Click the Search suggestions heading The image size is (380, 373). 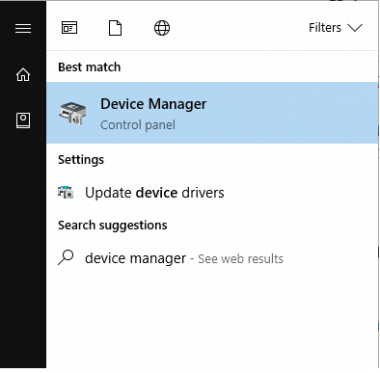[x=113, y=225]
